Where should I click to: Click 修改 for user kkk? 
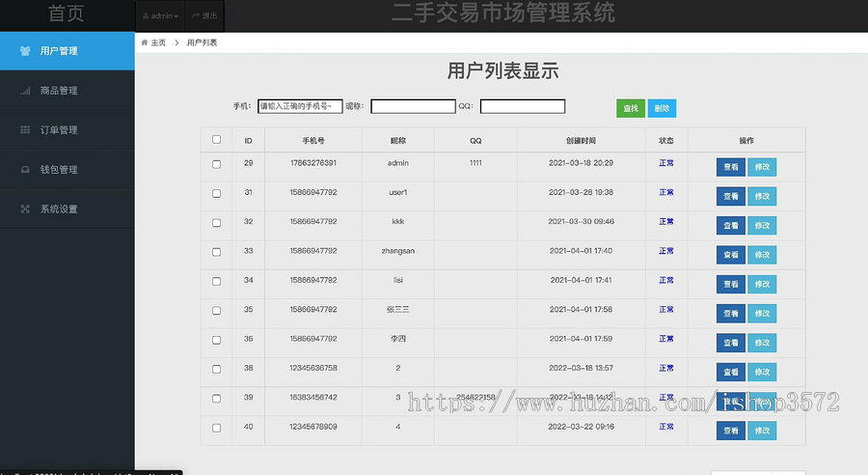[x=762, y=226]
